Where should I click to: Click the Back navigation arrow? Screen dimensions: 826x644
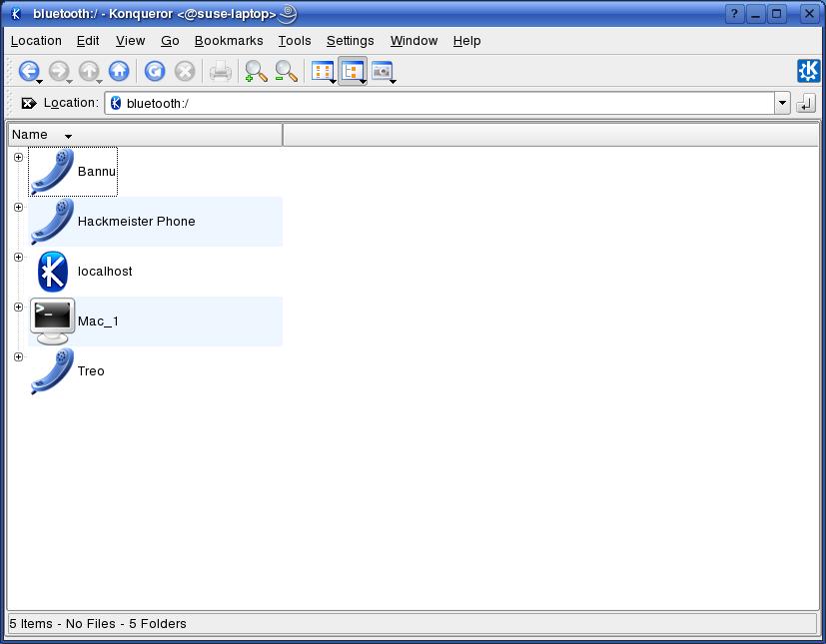click(28, 71)
